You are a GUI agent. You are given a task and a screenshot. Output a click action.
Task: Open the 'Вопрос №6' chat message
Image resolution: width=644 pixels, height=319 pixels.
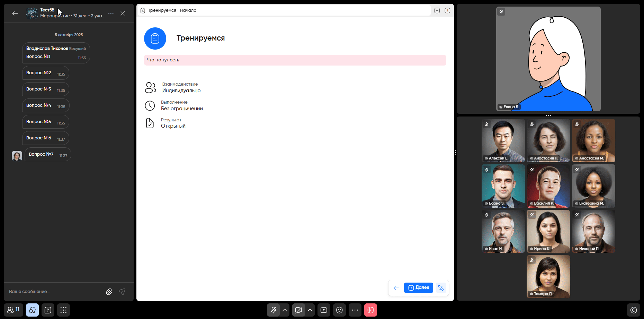tap(46, 138)
